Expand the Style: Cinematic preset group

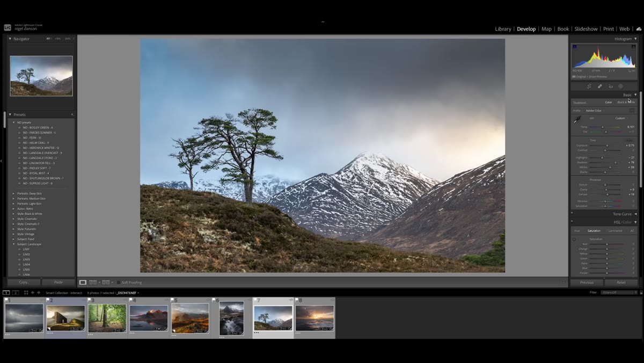[14, 219]
